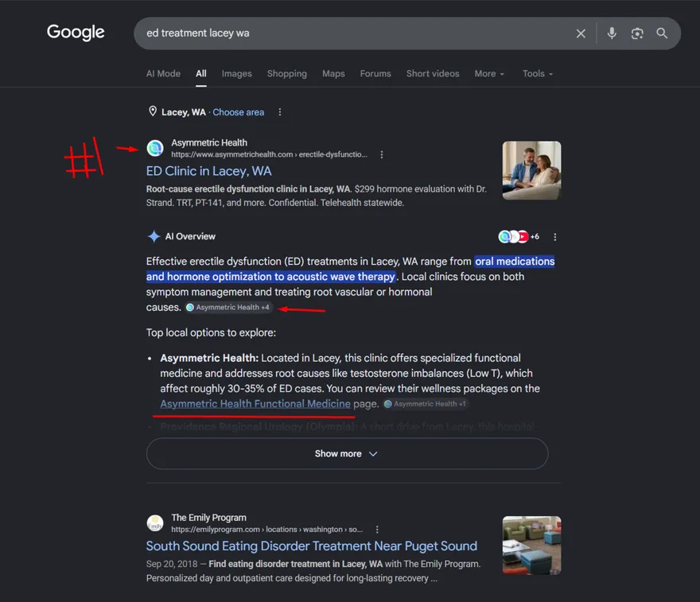Switch to AI Mode tab
This screenshot has height=602, width=700.
(x=163, y=74)
